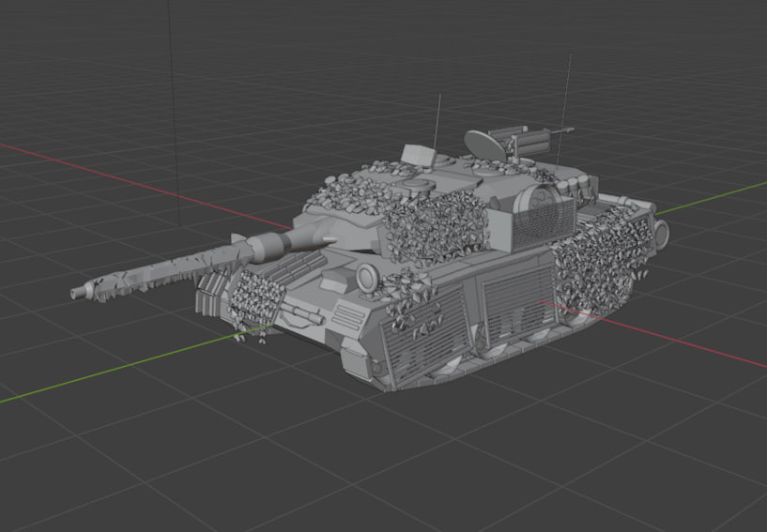
Task: Select the mesh storage basket on the turret side
Action: (x=544, y=222)
